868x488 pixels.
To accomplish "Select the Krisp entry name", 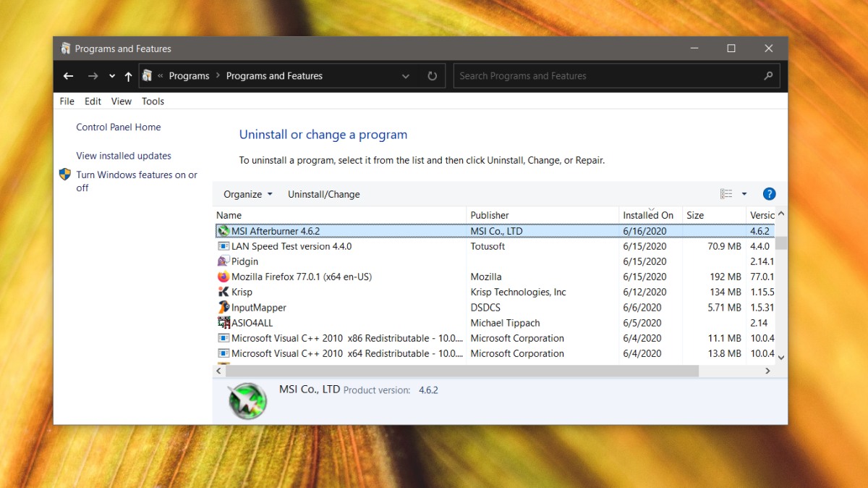I will 242,292.
